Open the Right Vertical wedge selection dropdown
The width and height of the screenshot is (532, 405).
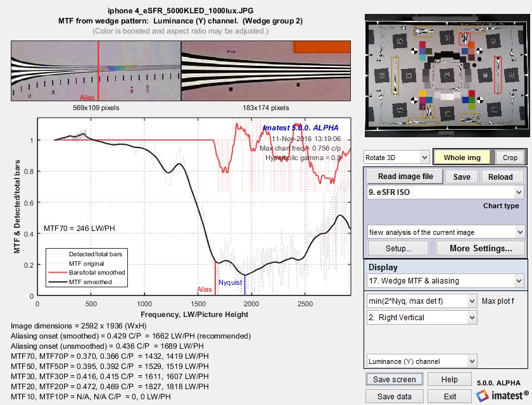(x=422, y=318)
